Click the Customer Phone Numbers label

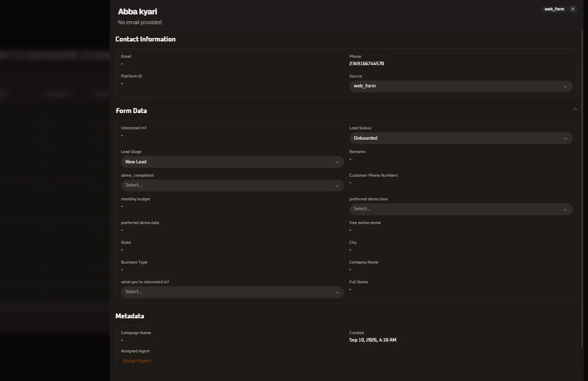(374, 176)
